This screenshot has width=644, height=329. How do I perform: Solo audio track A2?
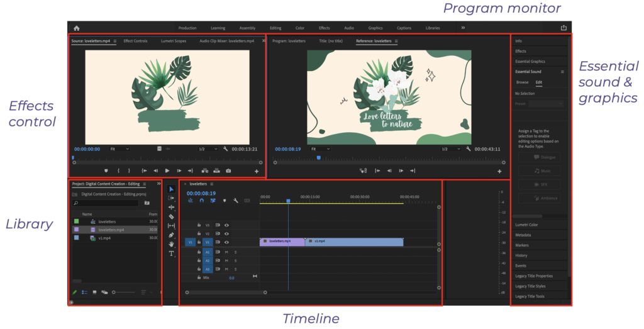236,260
